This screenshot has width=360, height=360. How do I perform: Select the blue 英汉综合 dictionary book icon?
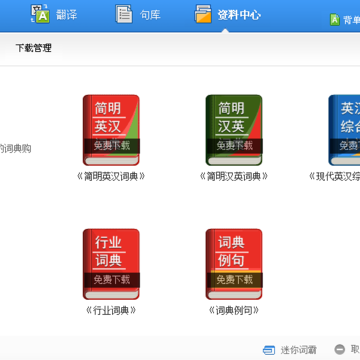(x=344, y=130)
